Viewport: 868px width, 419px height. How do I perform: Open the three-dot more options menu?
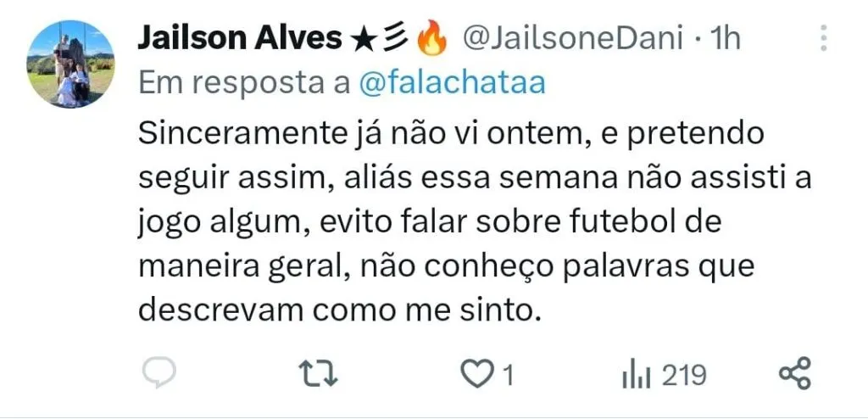824,39
